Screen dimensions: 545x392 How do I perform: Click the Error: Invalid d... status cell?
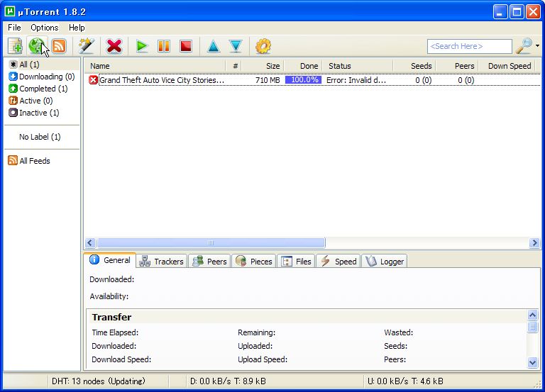(x=356, y=80)
